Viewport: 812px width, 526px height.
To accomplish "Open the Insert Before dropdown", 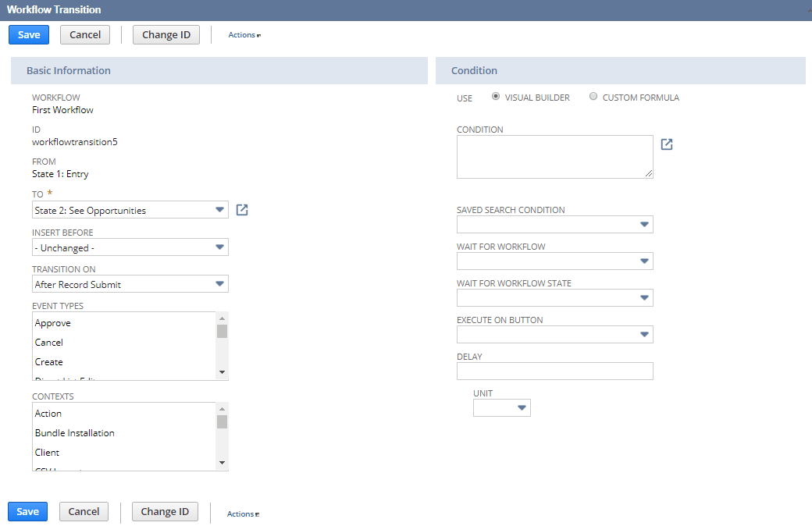I will pyautogui.click(x=130, y=247).
